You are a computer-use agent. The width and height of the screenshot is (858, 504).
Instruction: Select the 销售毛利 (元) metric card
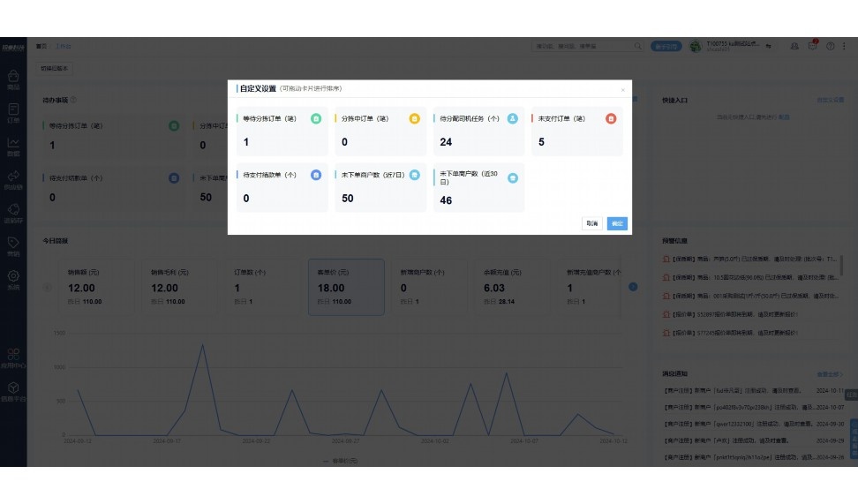(x=179, y=287)
